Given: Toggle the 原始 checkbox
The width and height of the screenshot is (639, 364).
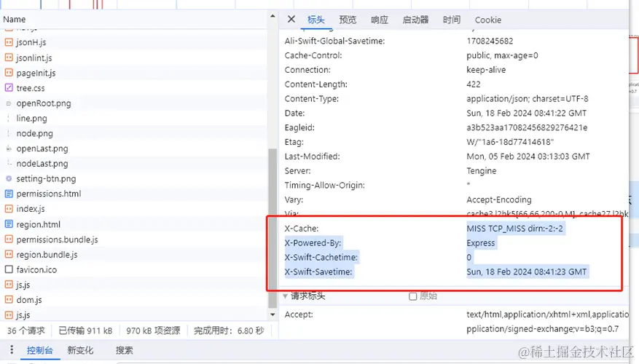Looking at the screenshot, I should coord(413,296).
